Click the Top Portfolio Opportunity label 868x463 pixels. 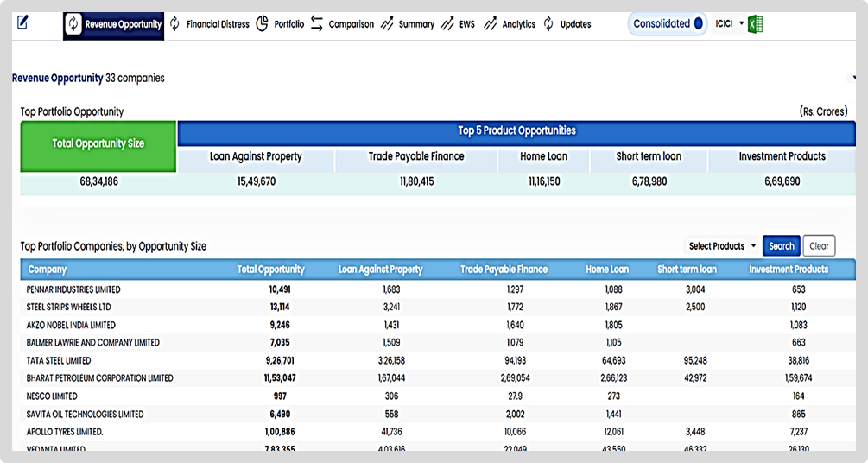click(72, 112)
